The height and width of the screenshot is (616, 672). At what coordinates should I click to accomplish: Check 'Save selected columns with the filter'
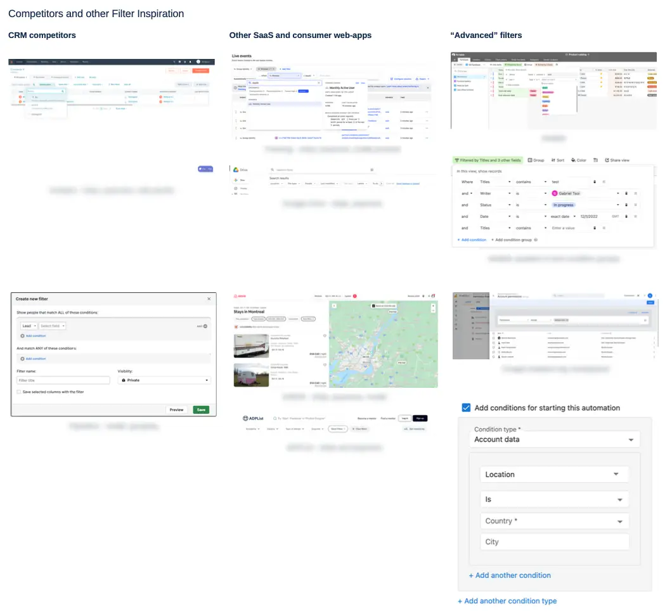(x=18, y=392)
